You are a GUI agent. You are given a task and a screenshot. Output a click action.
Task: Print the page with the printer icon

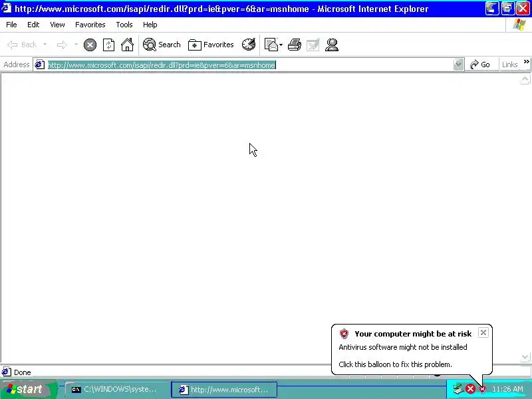(295, 45)
